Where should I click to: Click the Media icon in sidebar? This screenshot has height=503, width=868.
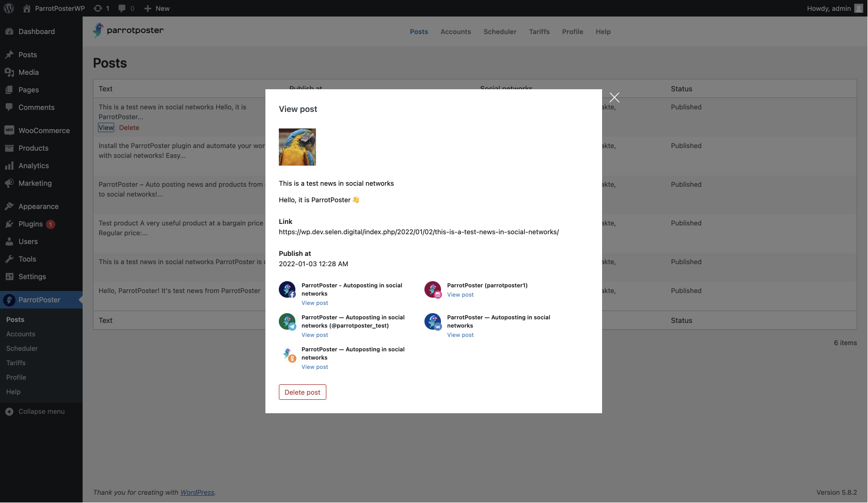click(x=9, y=72)
